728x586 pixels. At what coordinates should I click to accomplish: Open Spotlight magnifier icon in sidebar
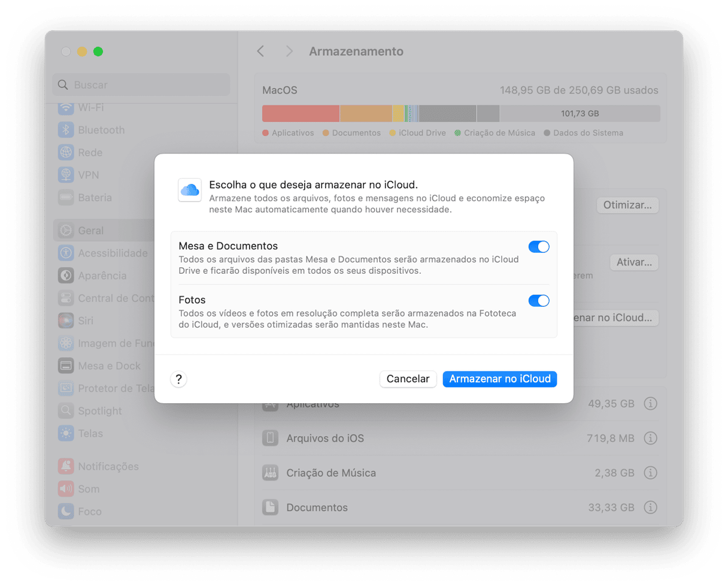pos(66,411)
